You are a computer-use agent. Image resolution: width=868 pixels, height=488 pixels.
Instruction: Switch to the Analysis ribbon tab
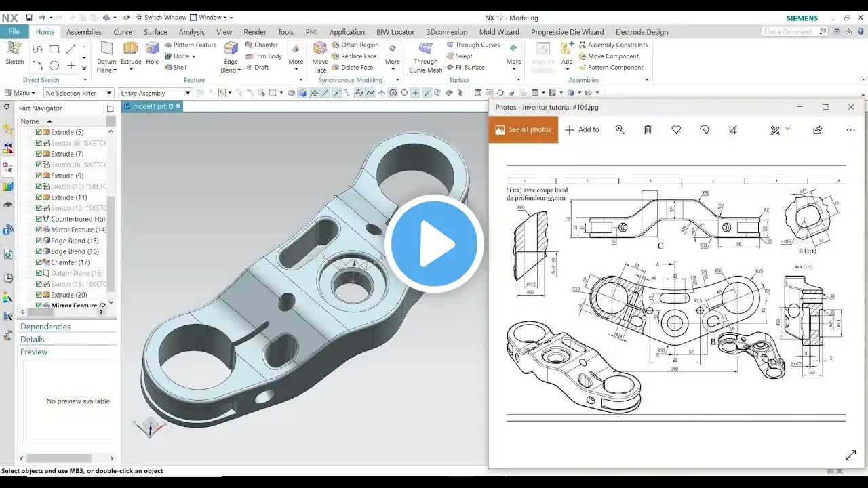coord(192,32)
